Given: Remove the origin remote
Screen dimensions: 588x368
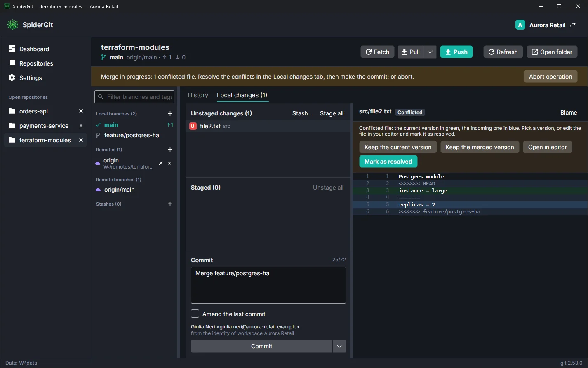Looking at the screenshot, I should pos(169,163).
